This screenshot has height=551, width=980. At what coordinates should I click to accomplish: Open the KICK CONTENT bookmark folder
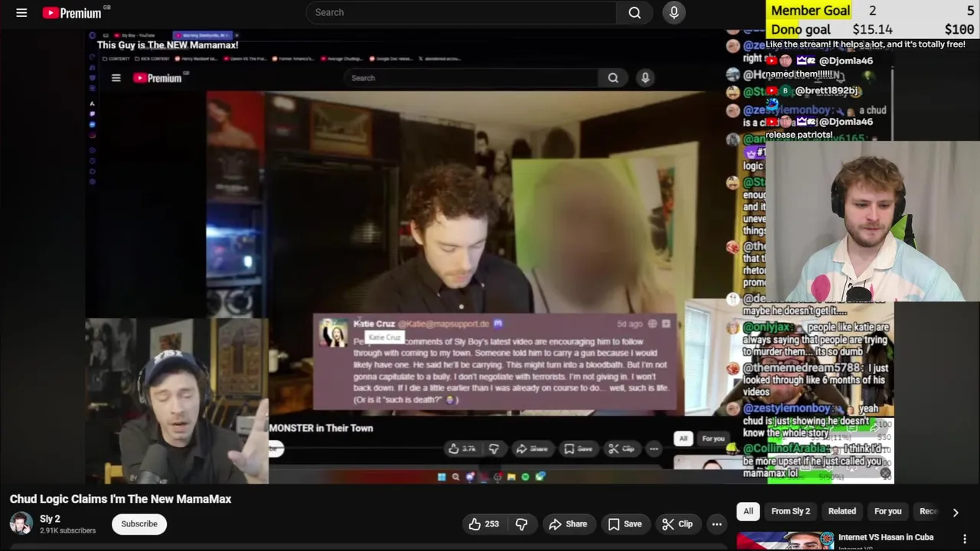(153, 58)
